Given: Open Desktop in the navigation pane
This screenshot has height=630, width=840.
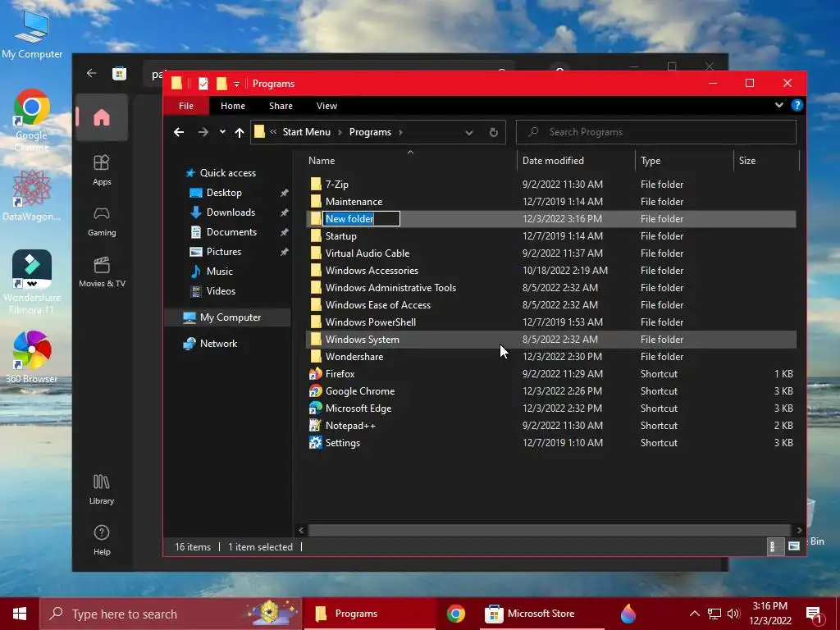Looking at the screenshot, I should point(224,193).
